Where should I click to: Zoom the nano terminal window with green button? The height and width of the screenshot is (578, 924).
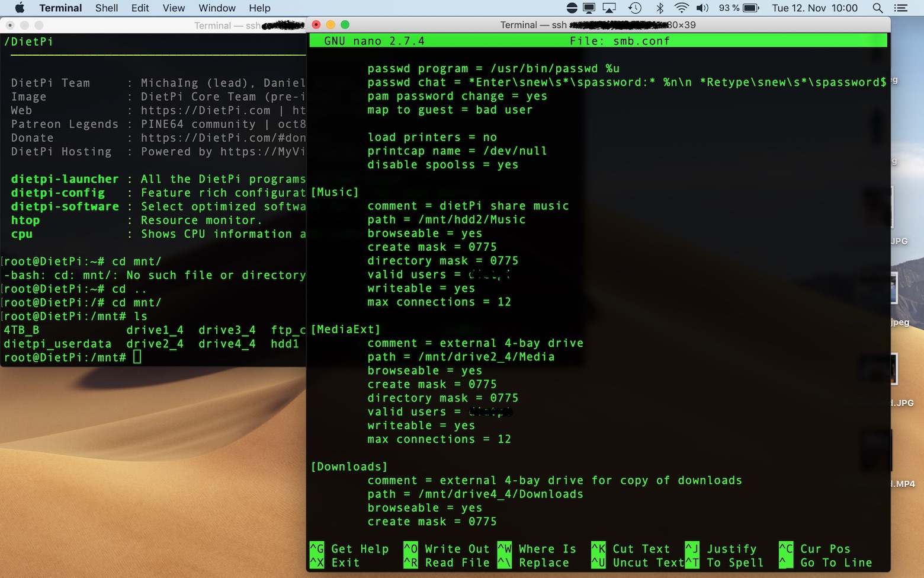pos(345,24)
